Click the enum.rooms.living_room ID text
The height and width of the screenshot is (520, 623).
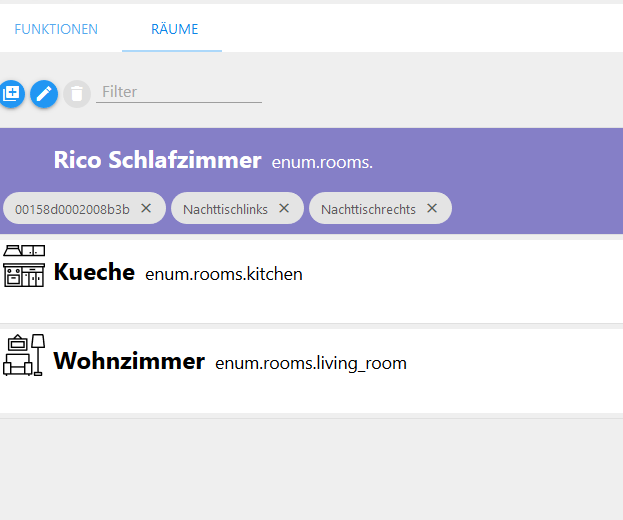[x=311, y=363]
